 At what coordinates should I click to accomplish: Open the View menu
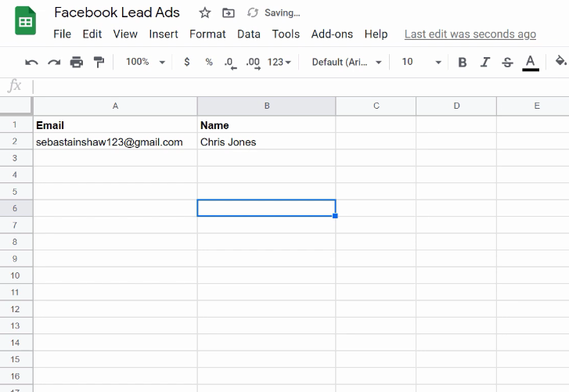[125, 34]
